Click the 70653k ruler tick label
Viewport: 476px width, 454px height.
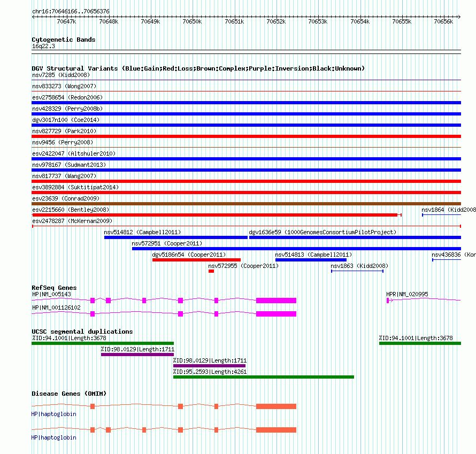pyautogui.click(x=318, y=21)
